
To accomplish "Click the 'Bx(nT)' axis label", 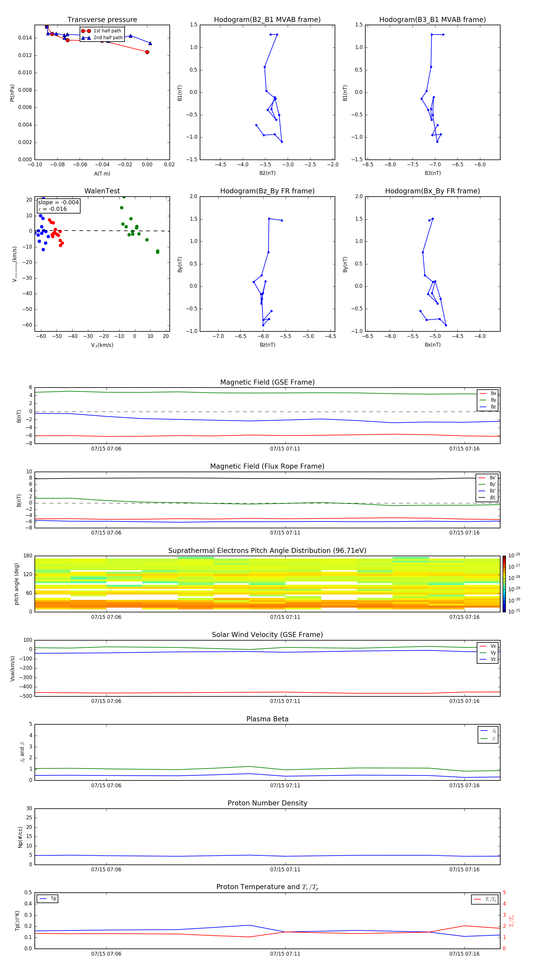I will point(432,345).
